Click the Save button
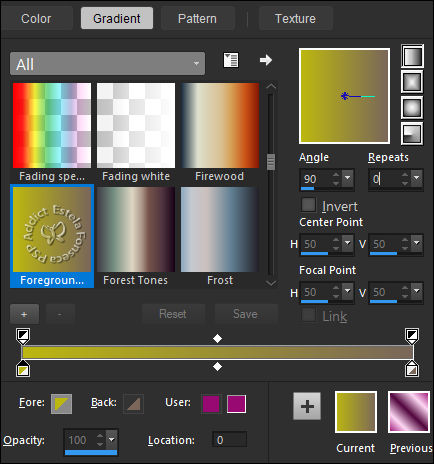The width and height of the screenshot is (434, 464). coord(245,314)
